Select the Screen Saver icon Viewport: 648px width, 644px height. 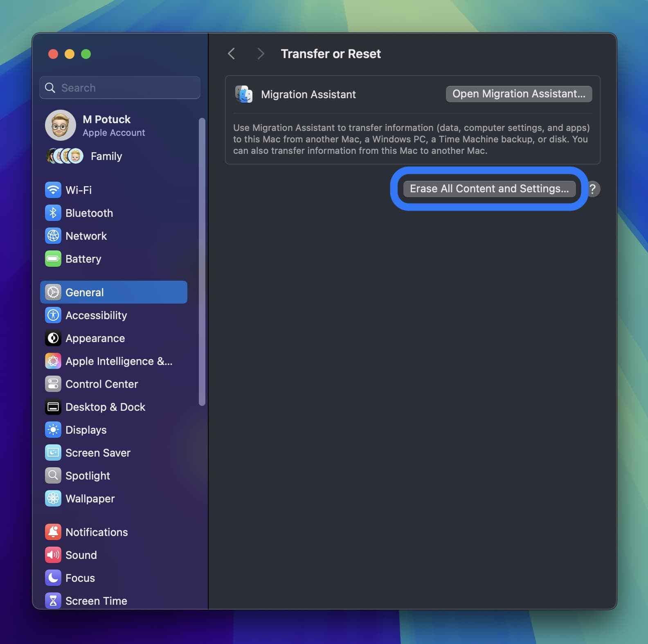pyautogui.click(x=53, y=453)
